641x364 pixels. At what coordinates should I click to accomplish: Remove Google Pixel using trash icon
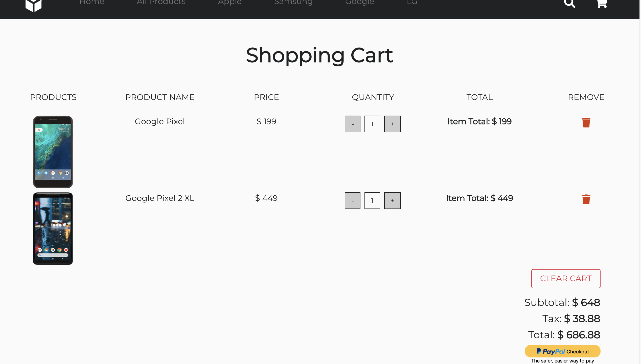[586, 123]
